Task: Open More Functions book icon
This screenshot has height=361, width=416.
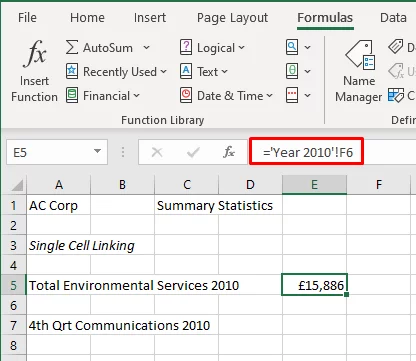Action: coord(292,95)
